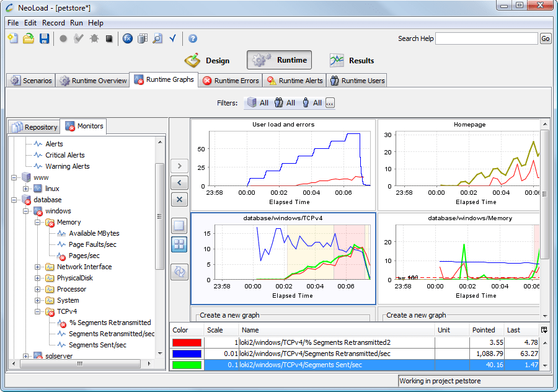Screen dimensions: 558x392
Task: Create a new project
Action: tap(12, 38)
